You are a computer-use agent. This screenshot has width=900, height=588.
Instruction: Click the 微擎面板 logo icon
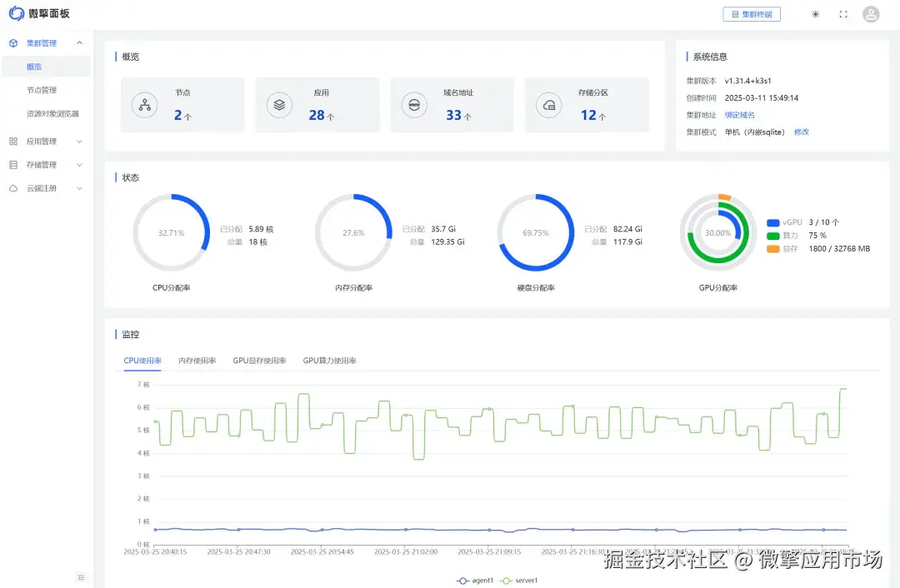pyautogui.click(x=17, y=13)
